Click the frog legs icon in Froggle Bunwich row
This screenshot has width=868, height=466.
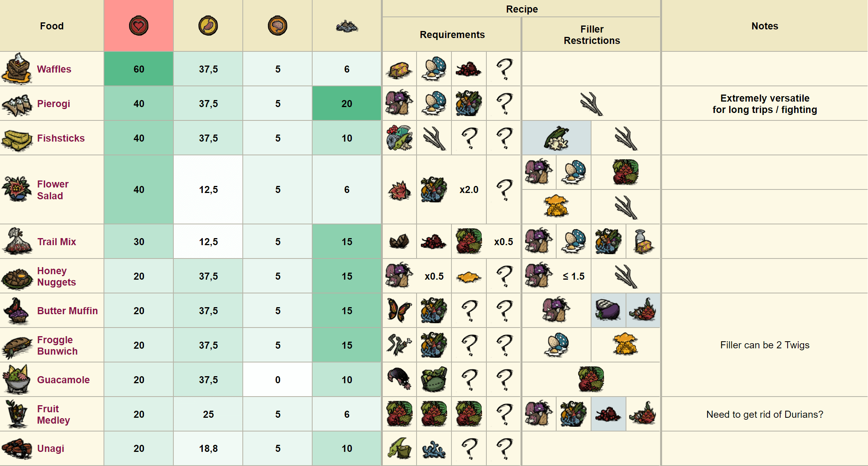pos(399,345)
